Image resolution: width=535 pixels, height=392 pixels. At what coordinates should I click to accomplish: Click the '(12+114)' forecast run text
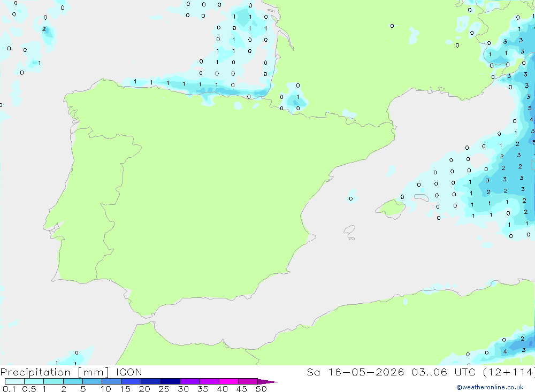coord(509,372)
